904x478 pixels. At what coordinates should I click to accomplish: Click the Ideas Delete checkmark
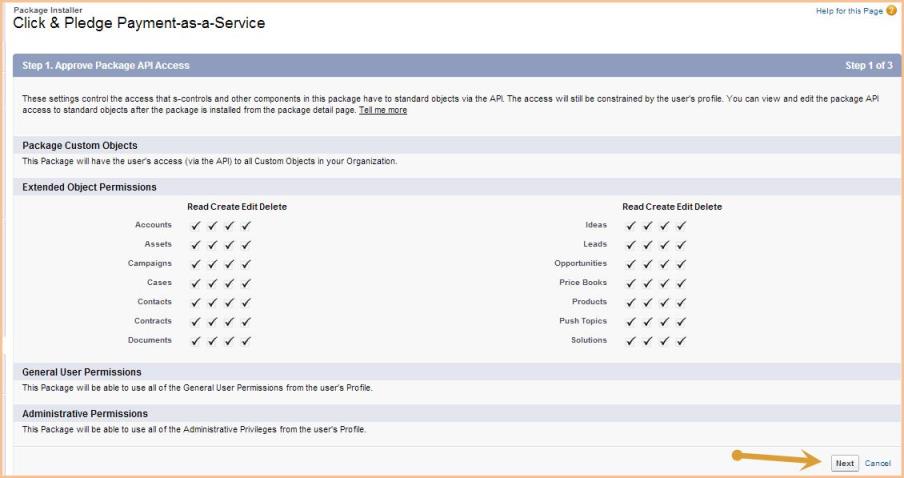click(681, 225)
